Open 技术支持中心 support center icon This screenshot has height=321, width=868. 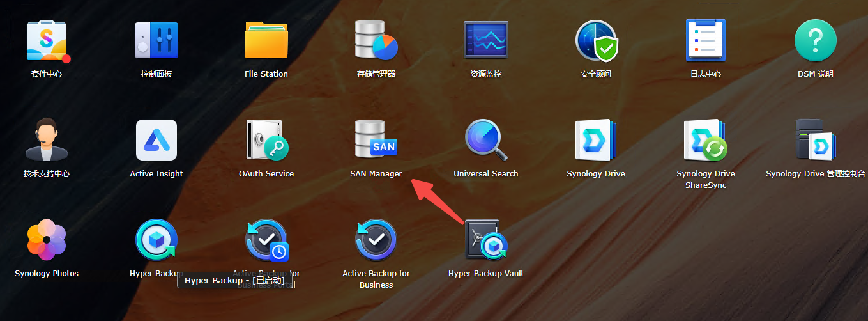point(47,140)
